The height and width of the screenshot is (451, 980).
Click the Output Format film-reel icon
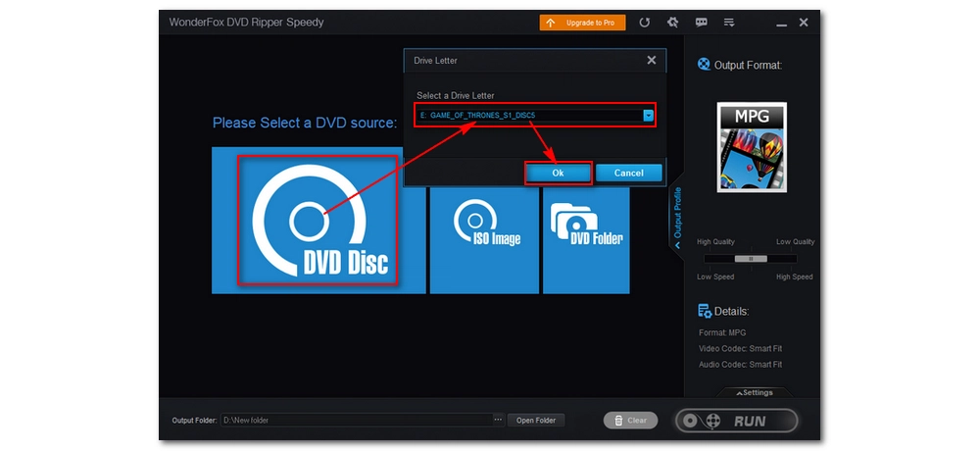(x=704, y=65)
